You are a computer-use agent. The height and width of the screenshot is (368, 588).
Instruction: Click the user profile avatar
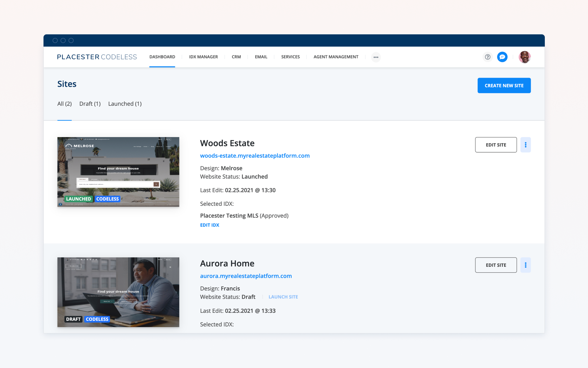524,57
